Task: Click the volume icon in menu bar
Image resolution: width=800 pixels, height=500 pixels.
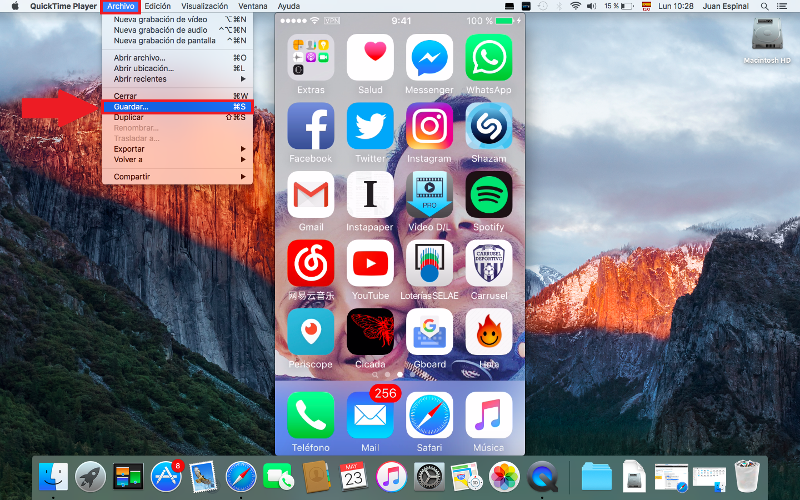Action: click(x=591, y=6)
